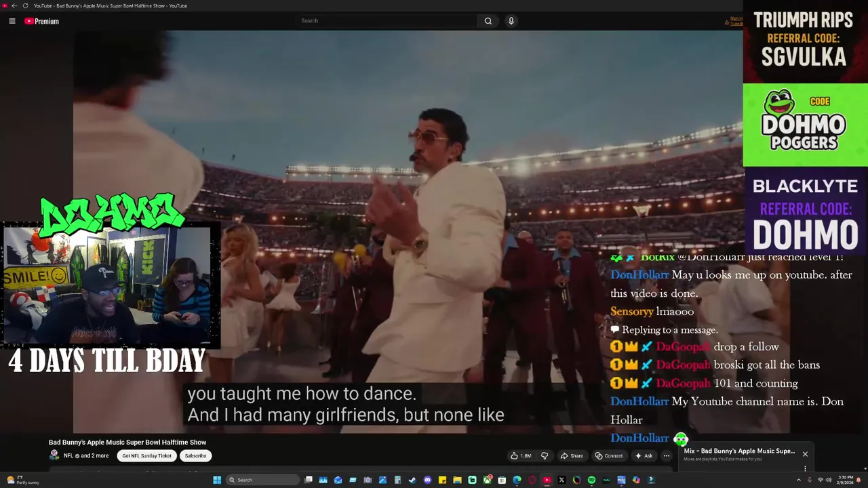Dislike the video with thumbs-down

(x=544, y=455)
